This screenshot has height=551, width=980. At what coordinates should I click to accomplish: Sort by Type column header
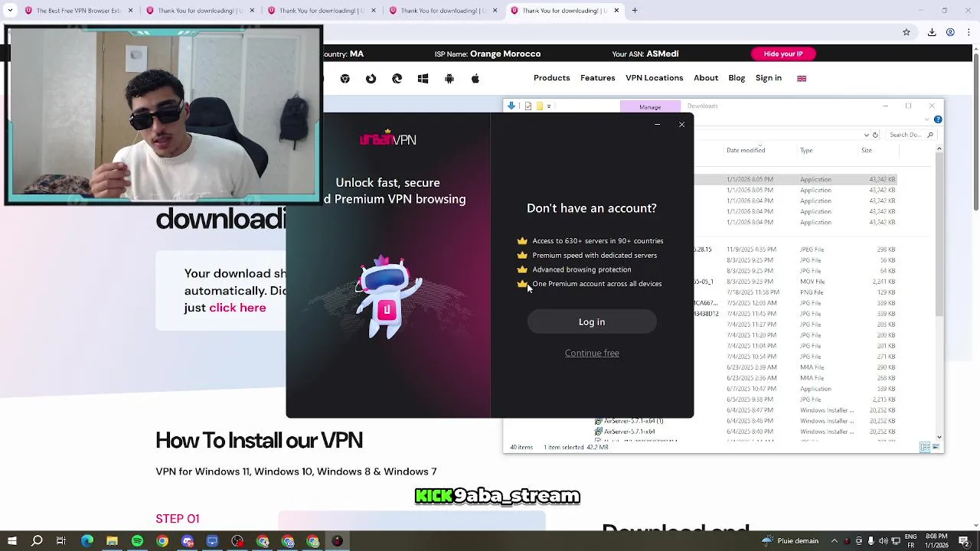pos(806,150)
